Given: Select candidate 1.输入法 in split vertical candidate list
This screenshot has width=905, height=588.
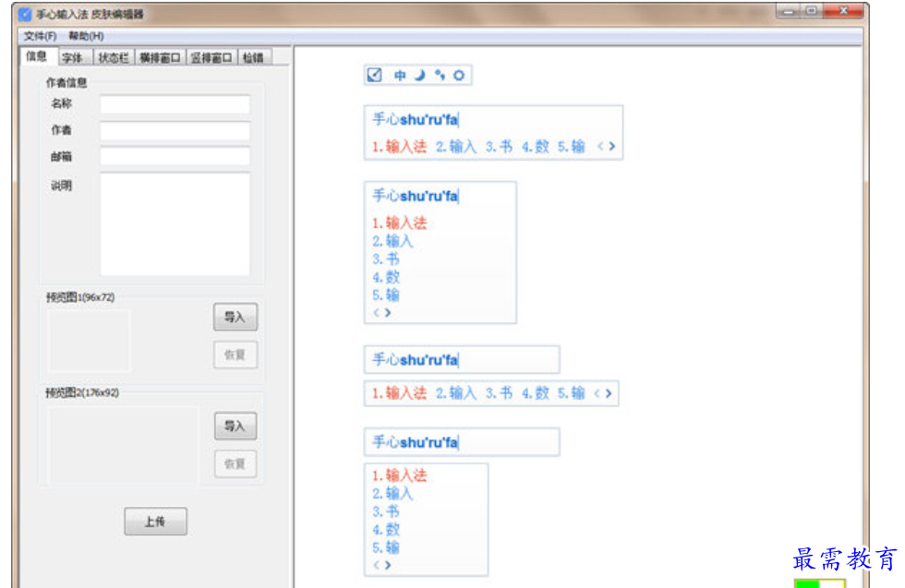Looking at the screenshot, I should (399, 475).
